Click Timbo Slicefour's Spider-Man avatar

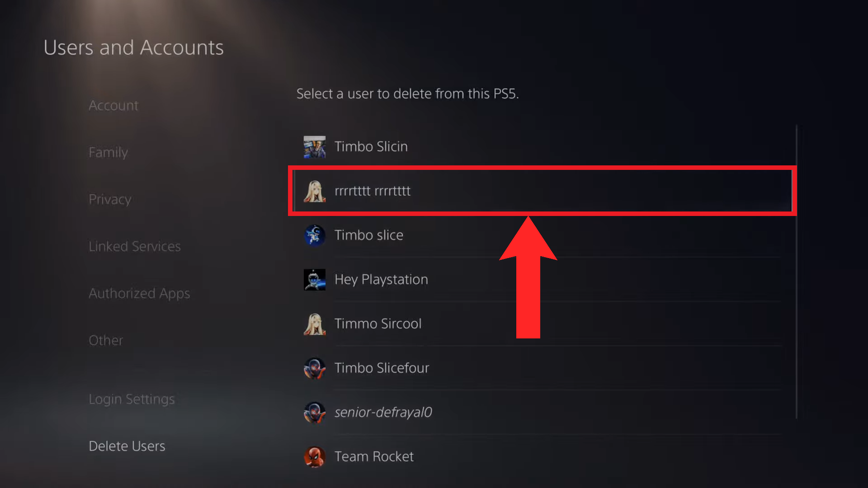tap(314, 368)
